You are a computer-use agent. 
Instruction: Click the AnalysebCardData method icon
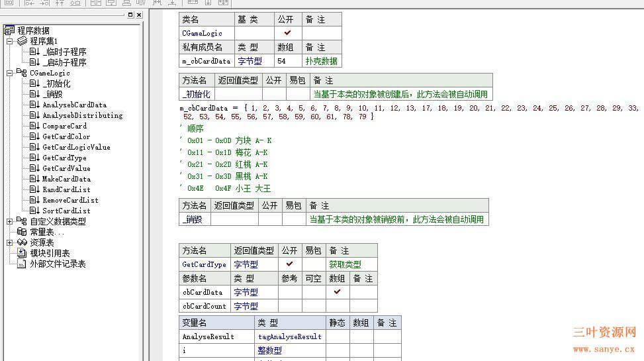pyautogui.click(x=34, y=105)
